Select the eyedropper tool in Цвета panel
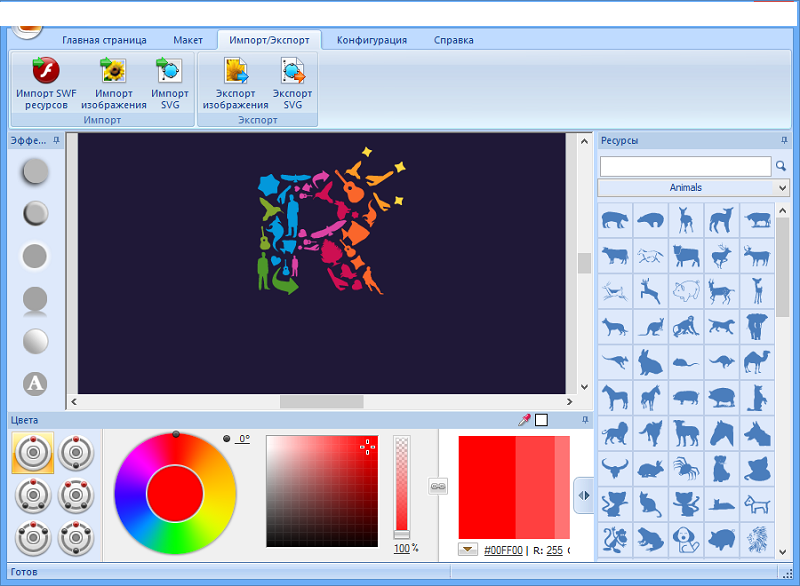The width and height of the screenshot is (800, 586). [524, 420]
